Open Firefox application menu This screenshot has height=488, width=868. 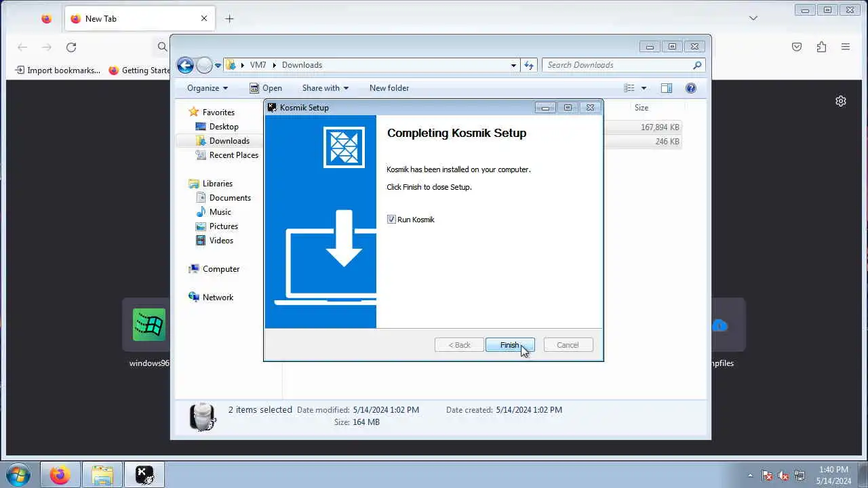click(x=846, y=47)
